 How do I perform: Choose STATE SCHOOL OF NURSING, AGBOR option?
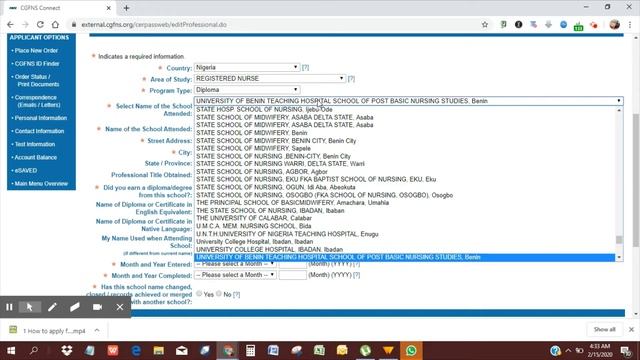tap(404, 172)
